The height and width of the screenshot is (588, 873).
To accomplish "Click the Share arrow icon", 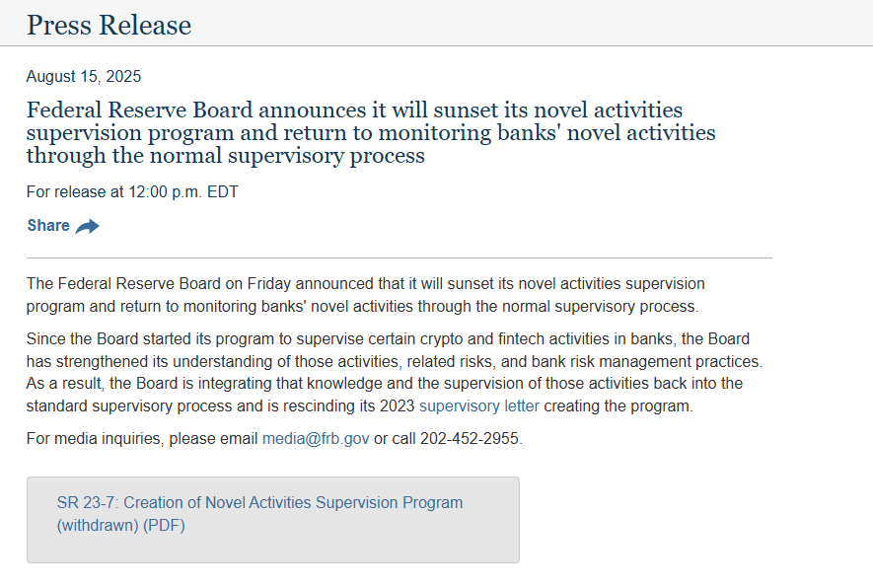I will coord(88,226).
